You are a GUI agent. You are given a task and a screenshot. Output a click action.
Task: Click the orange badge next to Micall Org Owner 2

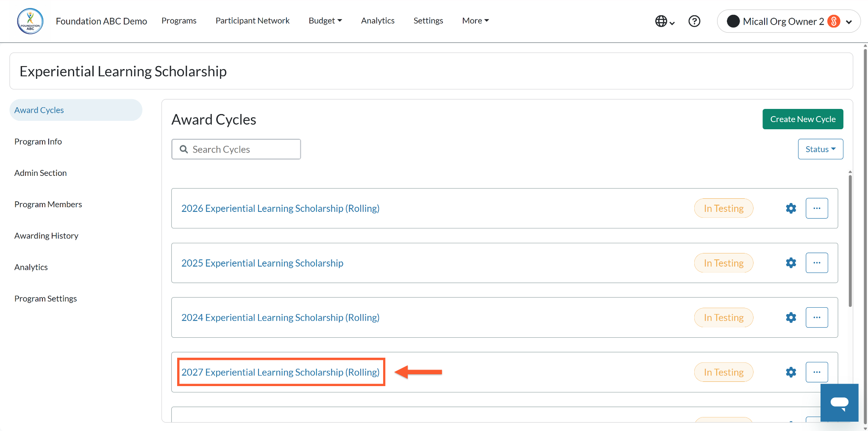(x=834, y=21)
